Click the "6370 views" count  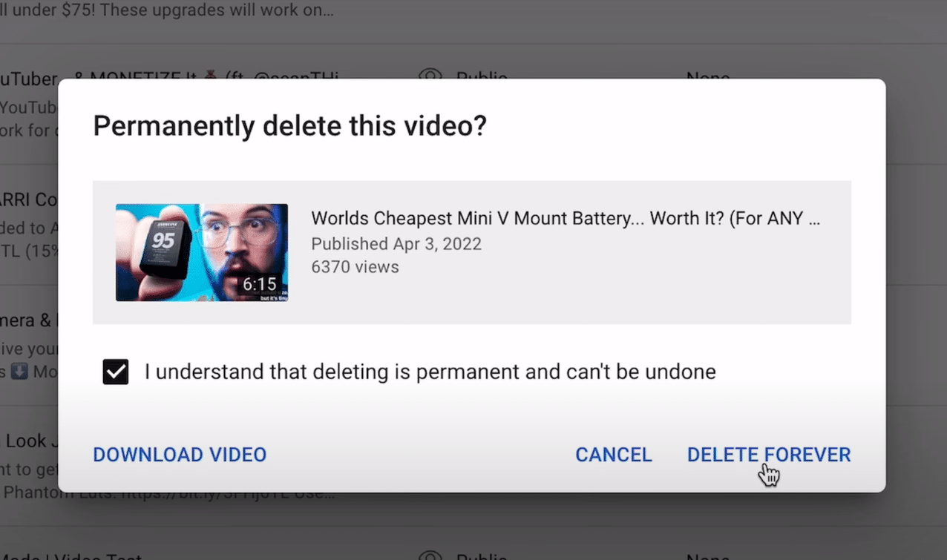pyautogui.click(x=355, y=267)
